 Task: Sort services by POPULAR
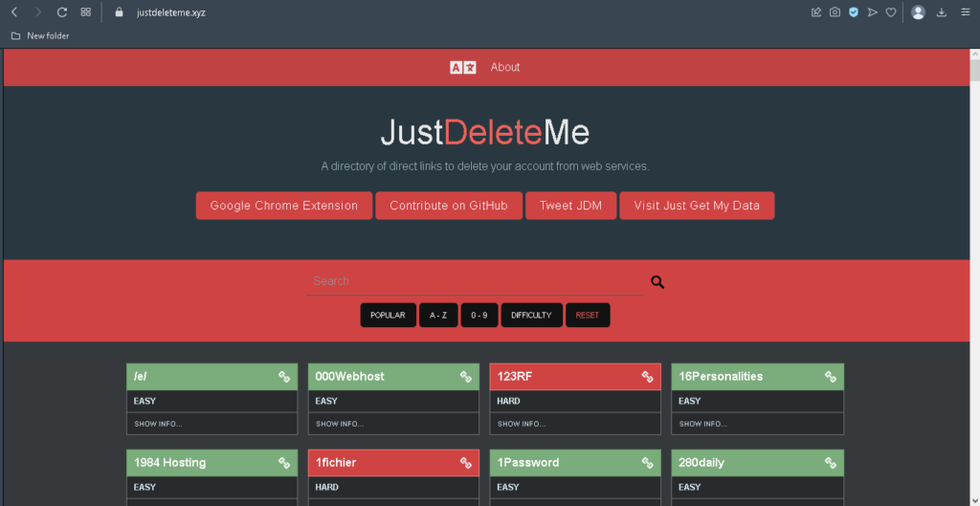(x=388, y=316)
